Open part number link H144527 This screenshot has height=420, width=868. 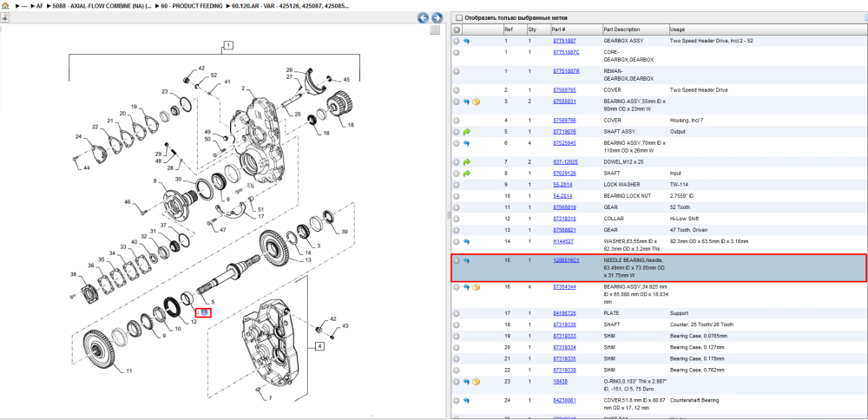point(563,241)
